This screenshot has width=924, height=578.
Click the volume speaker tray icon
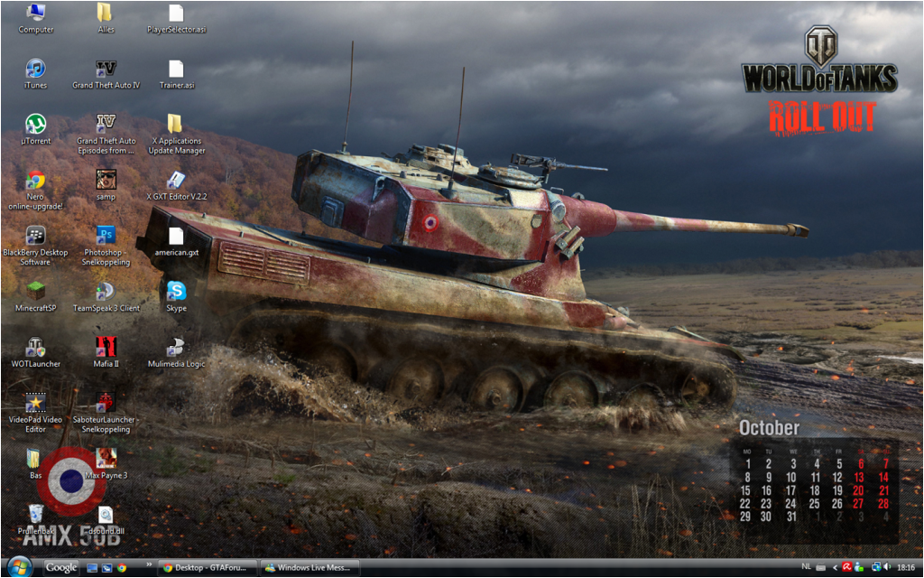[x=888, y=567]
